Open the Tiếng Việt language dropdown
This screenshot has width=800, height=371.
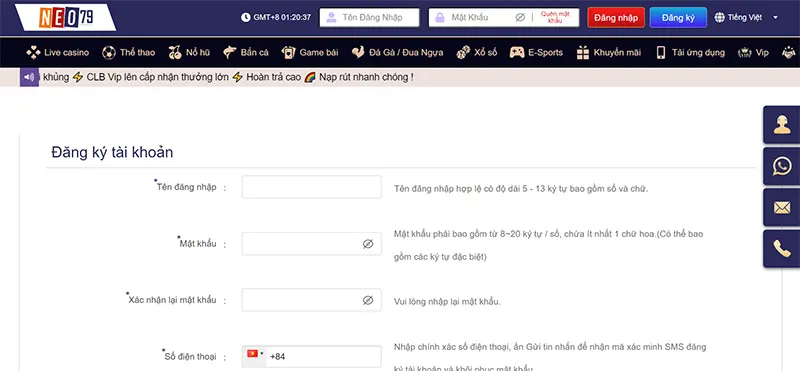tap(746, 17)
